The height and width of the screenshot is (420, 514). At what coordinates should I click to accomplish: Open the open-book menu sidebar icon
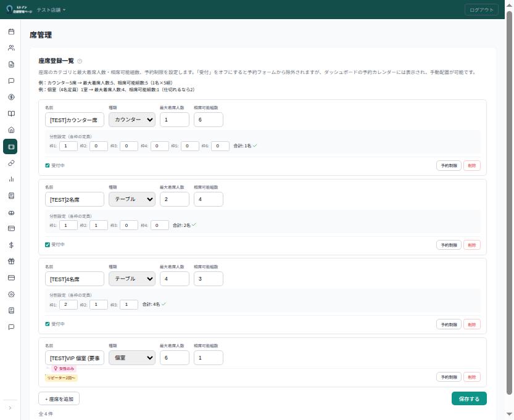coord(11,113)
